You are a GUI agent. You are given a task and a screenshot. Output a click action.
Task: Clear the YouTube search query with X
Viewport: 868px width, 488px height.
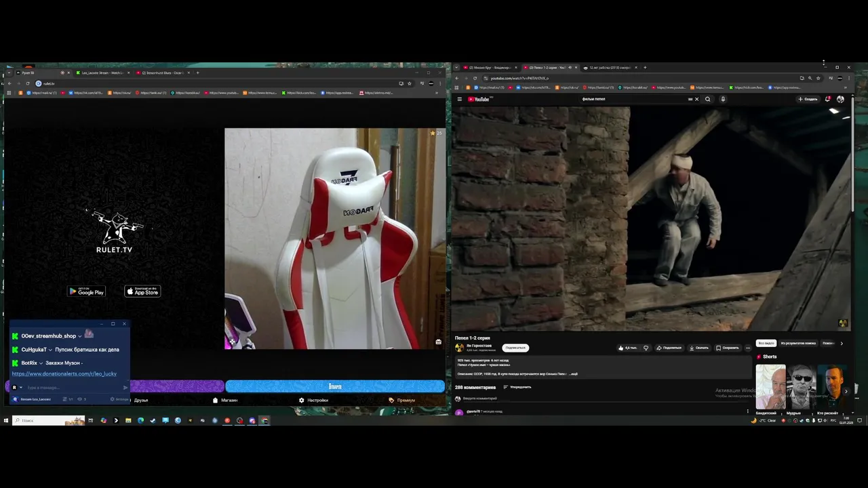pos(696,99)
